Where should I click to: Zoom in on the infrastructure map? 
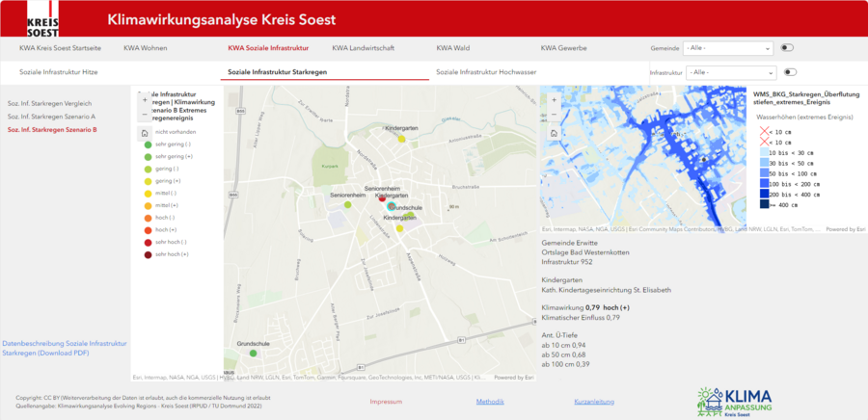pyautogui.click(x=144, y=99)
